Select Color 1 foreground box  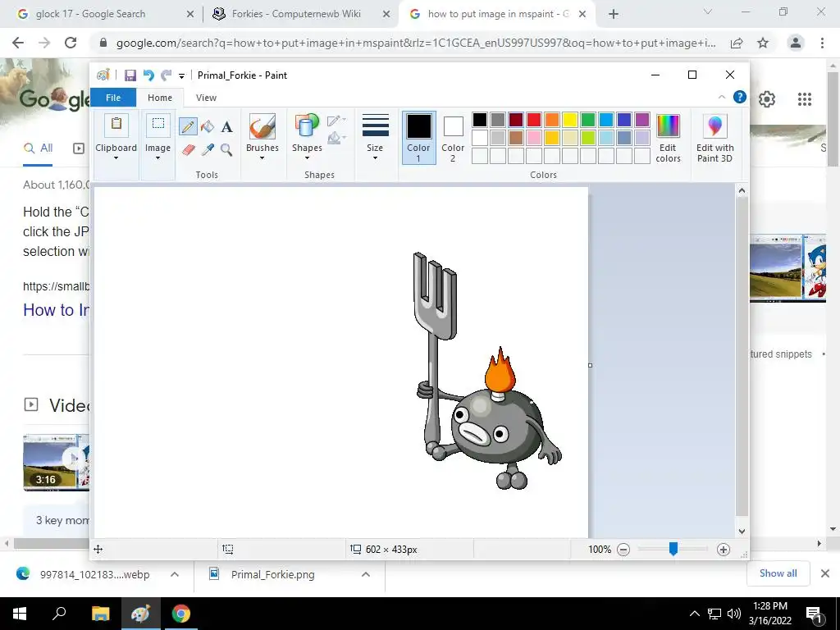(418, 138)
